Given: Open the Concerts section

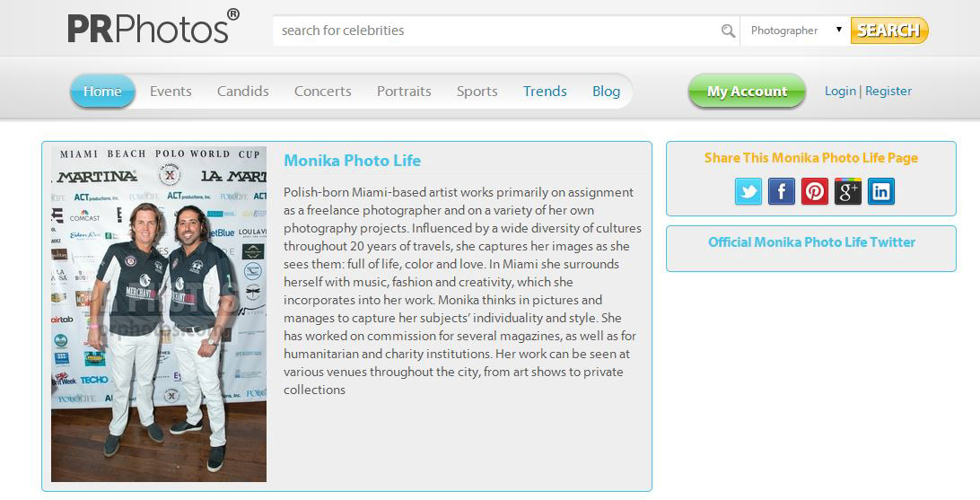Looking at the screenshot, I should click(322, 92).
